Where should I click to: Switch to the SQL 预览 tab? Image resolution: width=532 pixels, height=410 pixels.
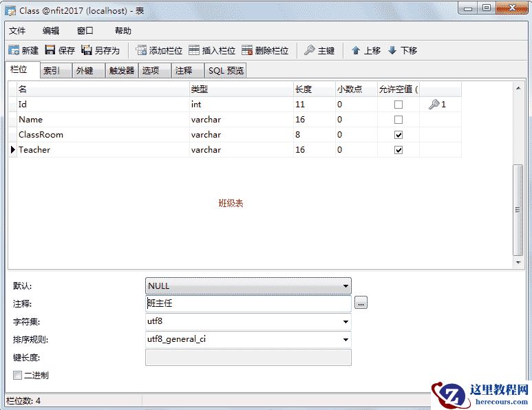point(225,71)
